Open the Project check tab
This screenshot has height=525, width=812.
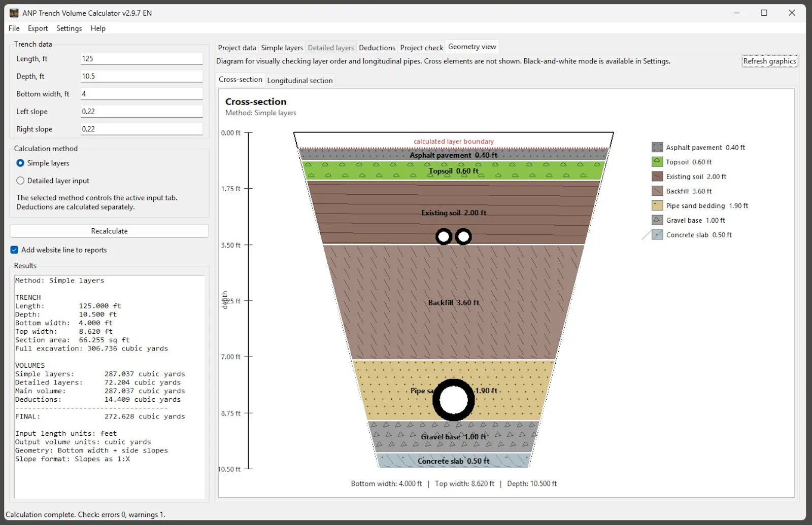[422, 48]
